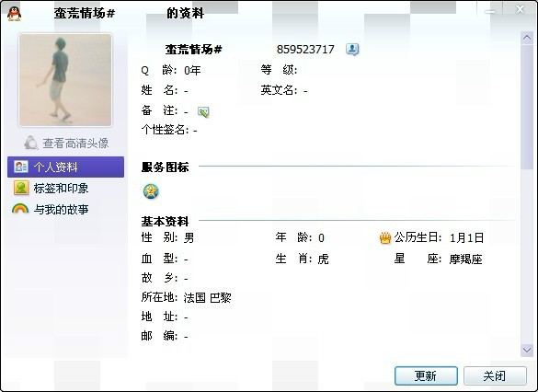538x392 pixels.
Task: Click the 个人资料 ID card icon
Action: pos(21,167)
